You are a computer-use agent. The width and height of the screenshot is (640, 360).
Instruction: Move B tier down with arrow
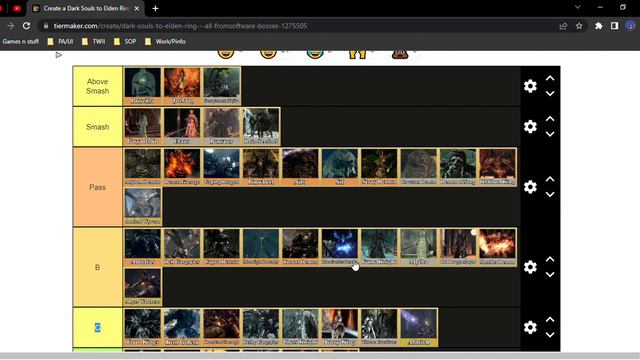pos(550,274)
